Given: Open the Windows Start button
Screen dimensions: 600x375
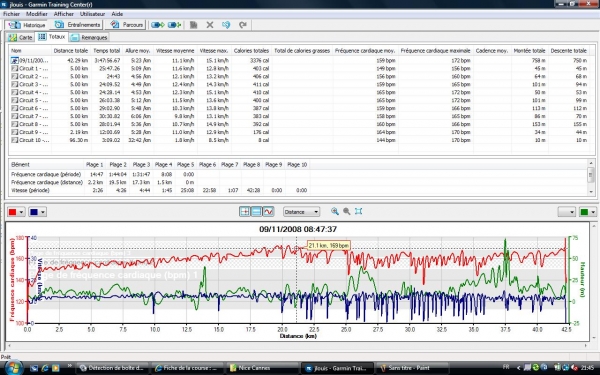Looking at the screenshot, I should coord(13,368).
